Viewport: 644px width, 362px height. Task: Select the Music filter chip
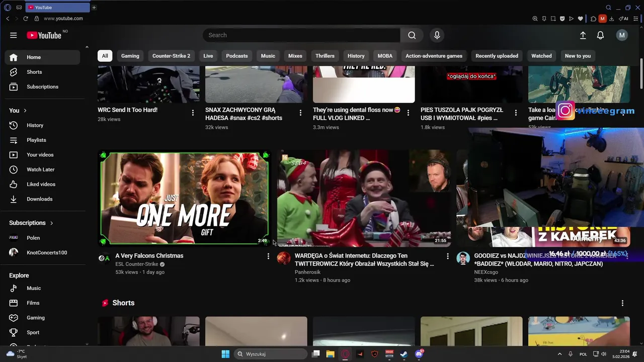268,56
